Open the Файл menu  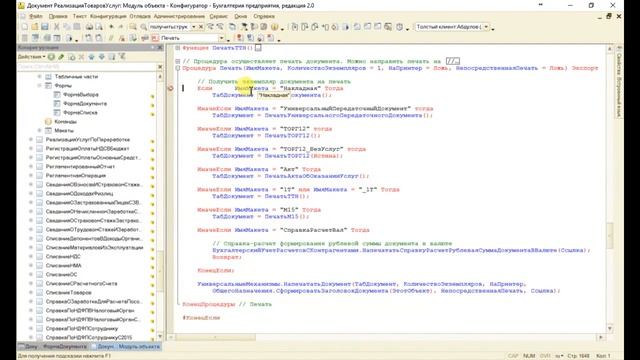pos(36,16)
